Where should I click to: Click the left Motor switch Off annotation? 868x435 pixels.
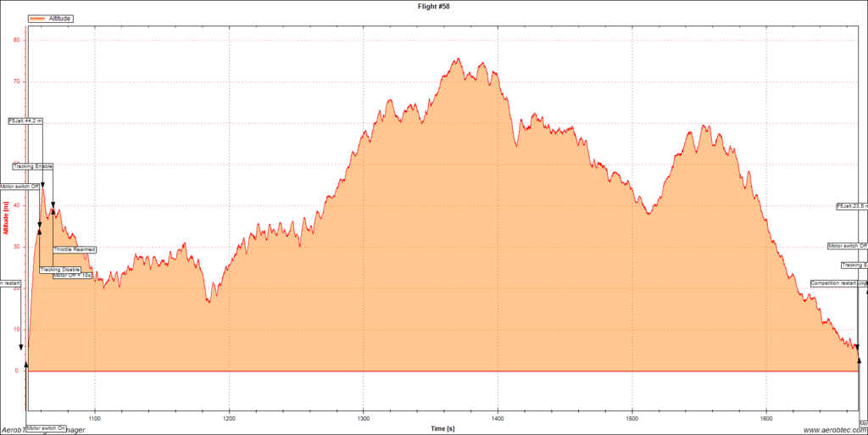19,186
